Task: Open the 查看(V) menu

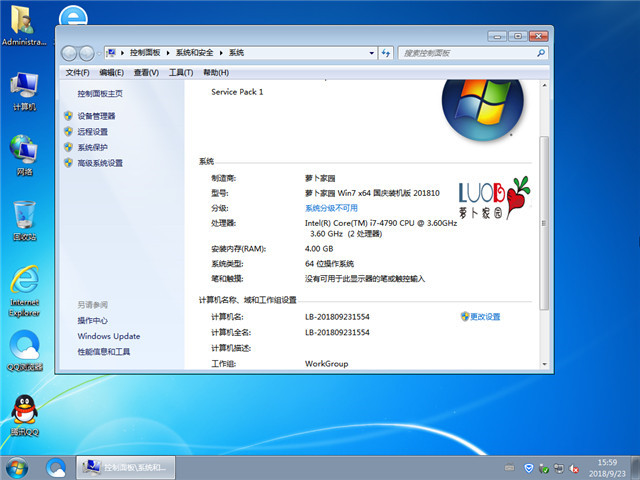Action: 146,72
